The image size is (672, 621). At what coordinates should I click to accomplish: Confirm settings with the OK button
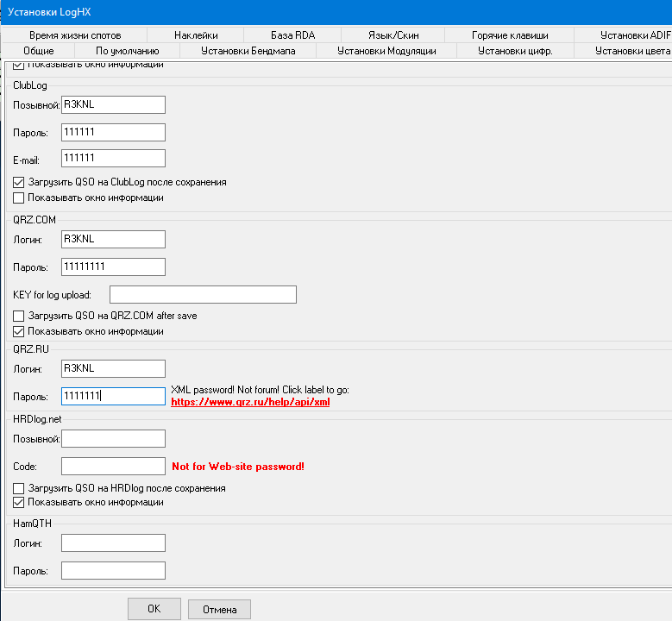154,609
